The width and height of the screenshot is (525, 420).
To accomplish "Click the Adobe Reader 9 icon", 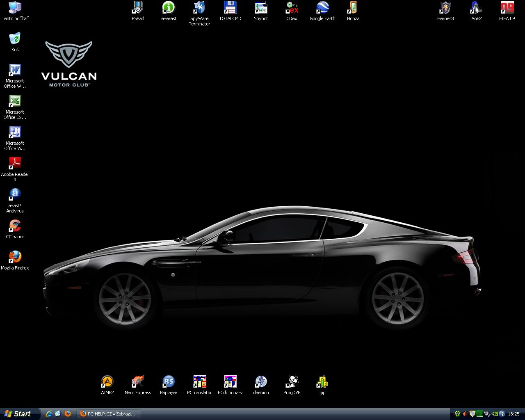I will 15,164.
